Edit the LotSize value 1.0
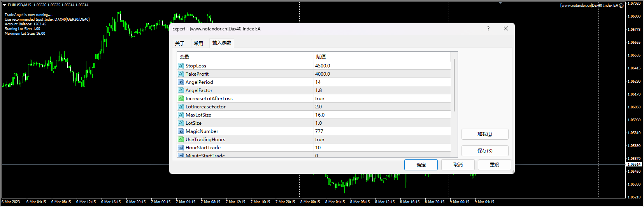This screenshot has height=207, width=644. click(382, 123)
